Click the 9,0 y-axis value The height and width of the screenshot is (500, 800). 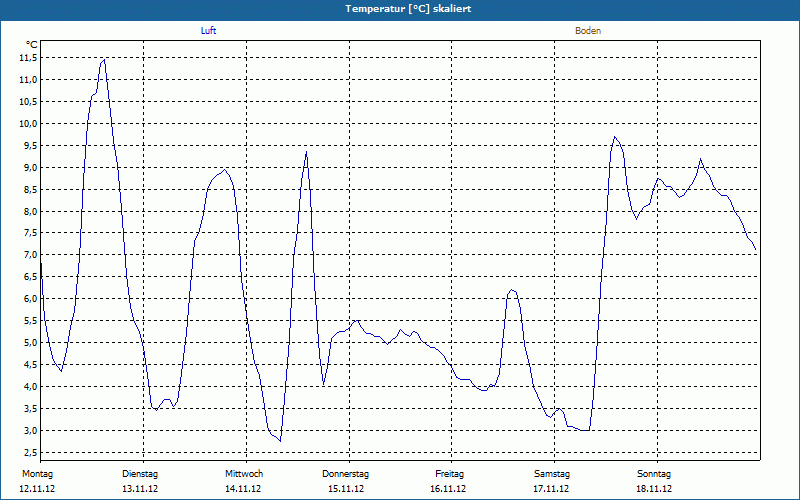tap(30, 167)
